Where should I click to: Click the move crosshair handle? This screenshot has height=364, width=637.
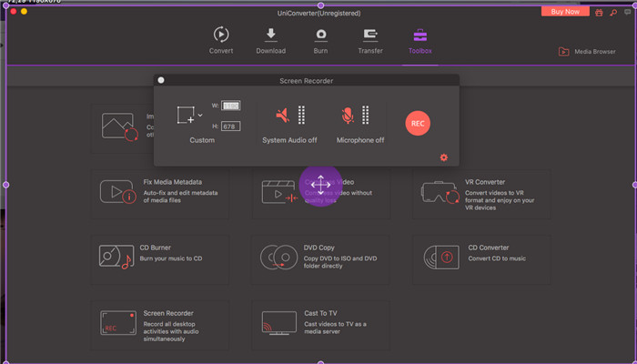coord(320,186)
